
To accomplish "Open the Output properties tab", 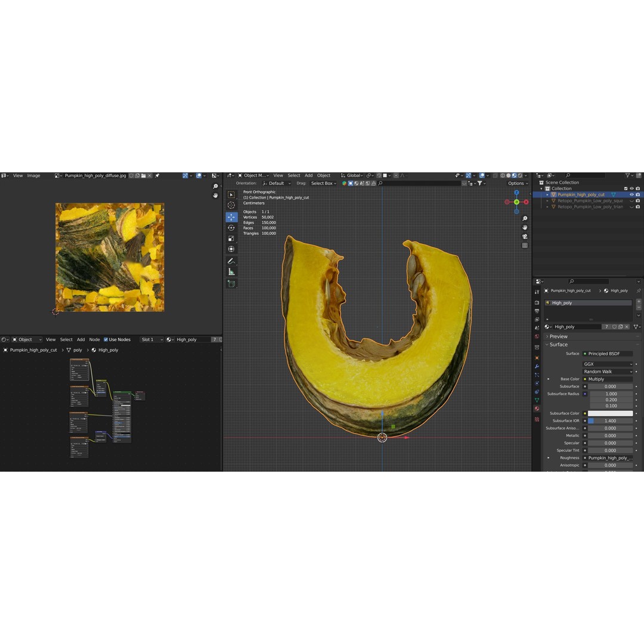I will click(x=537, y=311).
